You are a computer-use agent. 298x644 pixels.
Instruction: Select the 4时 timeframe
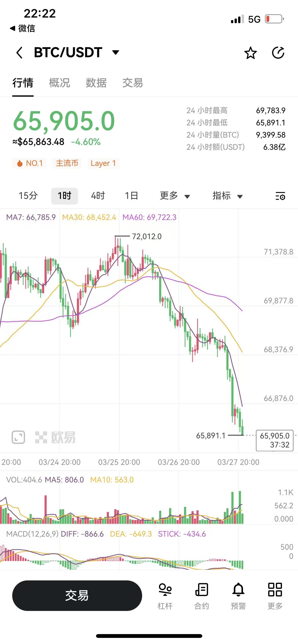pyautogui.click(x=98, y=196)
